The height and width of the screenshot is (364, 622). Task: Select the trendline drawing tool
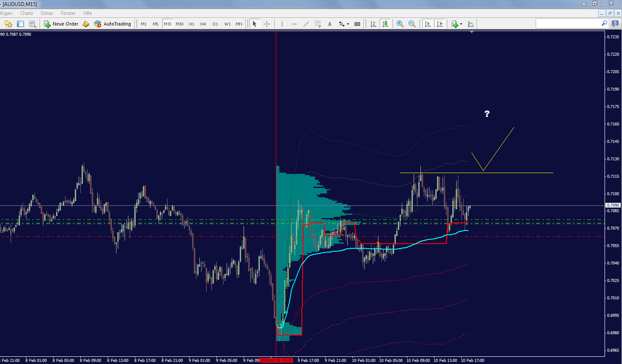pos(306,24)
